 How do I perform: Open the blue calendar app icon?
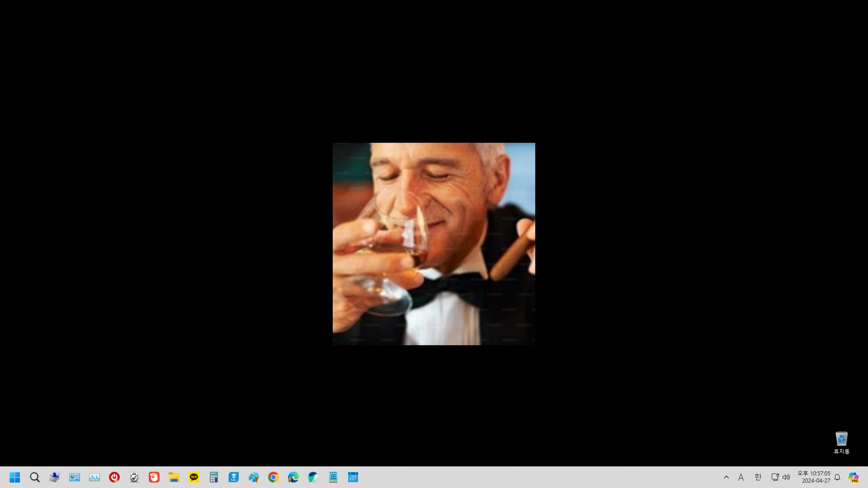[353, 477]
